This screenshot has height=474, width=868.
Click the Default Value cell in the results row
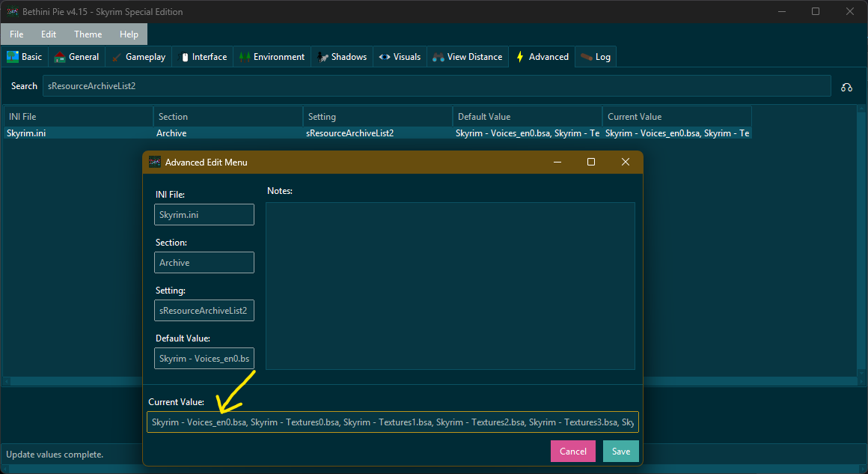pyautogui.click(x=528, y=133)
